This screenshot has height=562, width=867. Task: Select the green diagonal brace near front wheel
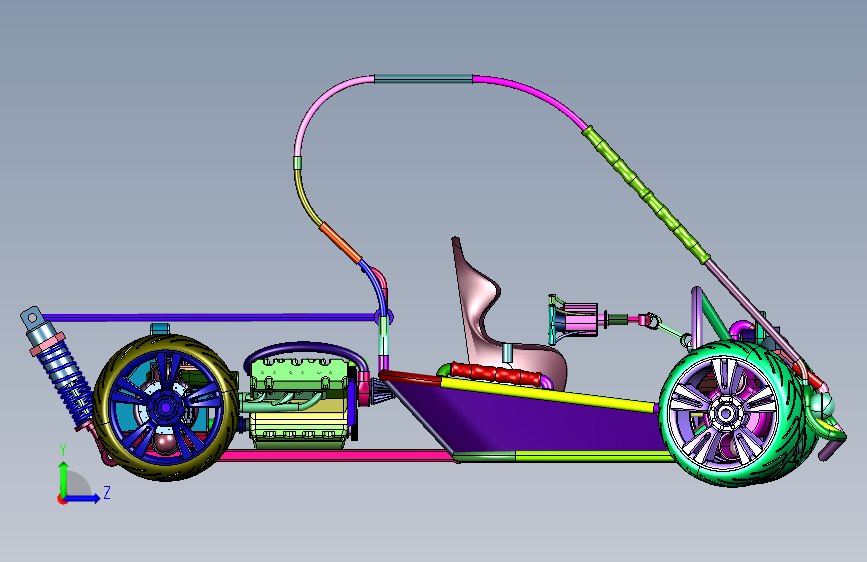715,316
